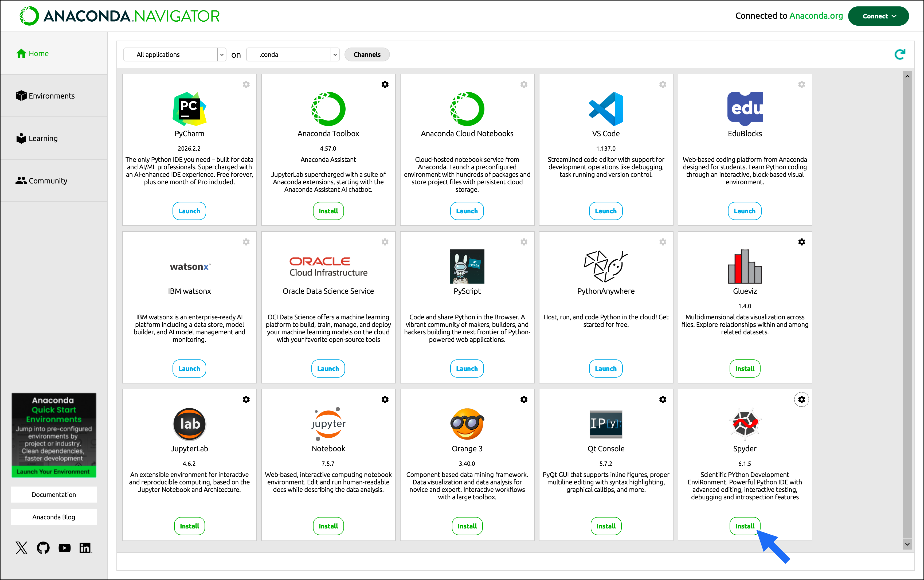Install Anaconda Toolbox

coord(328,211)
